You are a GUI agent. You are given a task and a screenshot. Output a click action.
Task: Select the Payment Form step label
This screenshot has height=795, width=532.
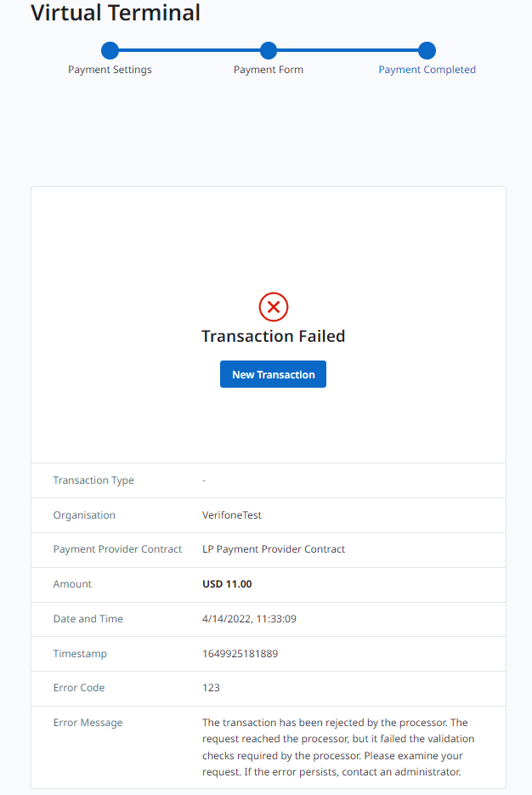[x=269, y=69]
